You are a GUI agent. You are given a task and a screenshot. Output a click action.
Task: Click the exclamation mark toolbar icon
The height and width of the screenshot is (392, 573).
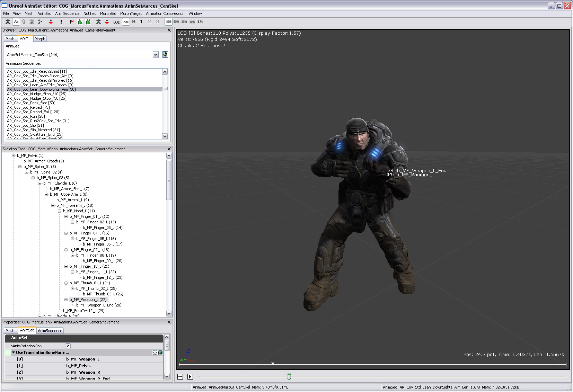click(61, 22)
